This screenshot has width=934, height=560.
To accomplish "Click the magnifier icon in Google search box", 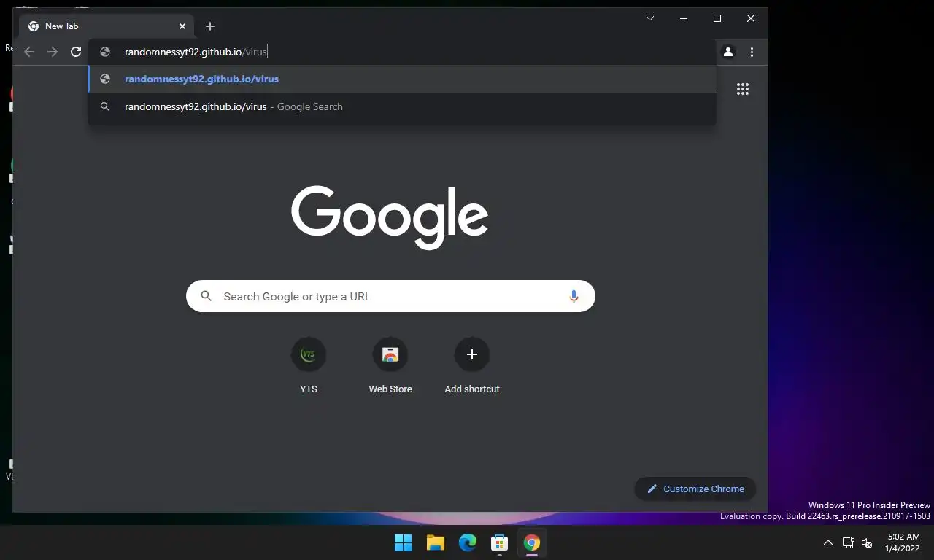I will [x=207, y=296].
